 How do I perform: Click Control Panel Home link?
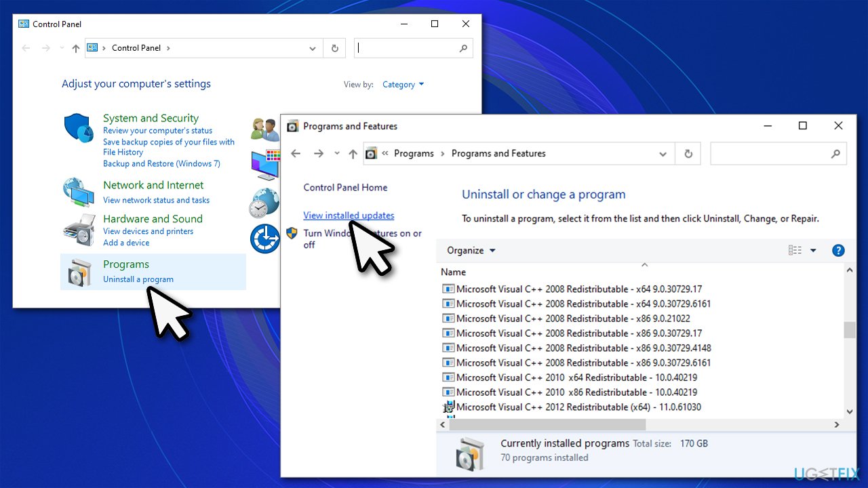pyautogui.click(x=345, y=188)
